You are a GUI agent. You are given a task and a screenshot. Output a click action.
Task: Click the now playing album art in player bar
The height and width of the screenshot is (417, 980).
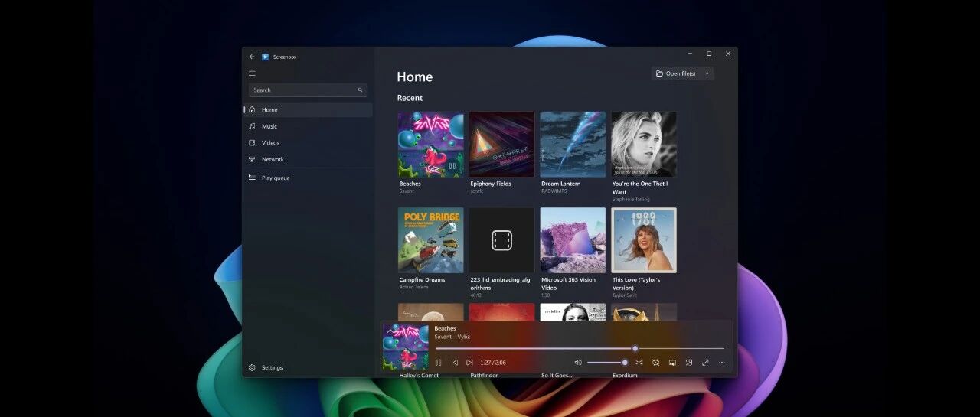(x=406, y=347)
